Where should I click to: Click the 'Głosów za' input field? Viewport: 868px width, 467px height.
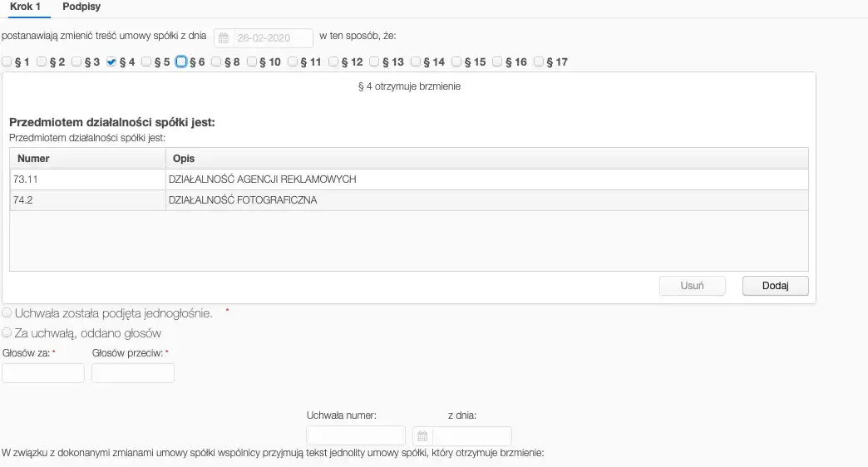click(x=43, y=373)
